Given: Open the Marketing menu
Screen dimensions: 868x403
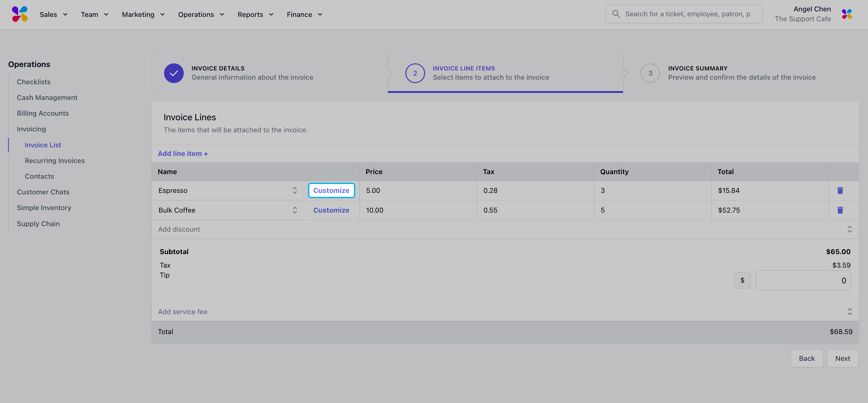Looking at the screenshot, I should click(x=143, y=14).
